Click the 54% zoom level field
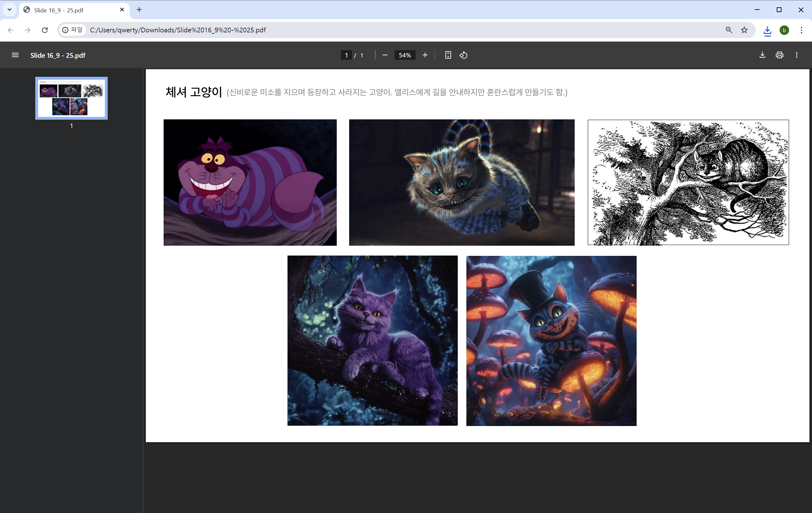The width and height of the screenshot is (812, 513). point(405,55)
